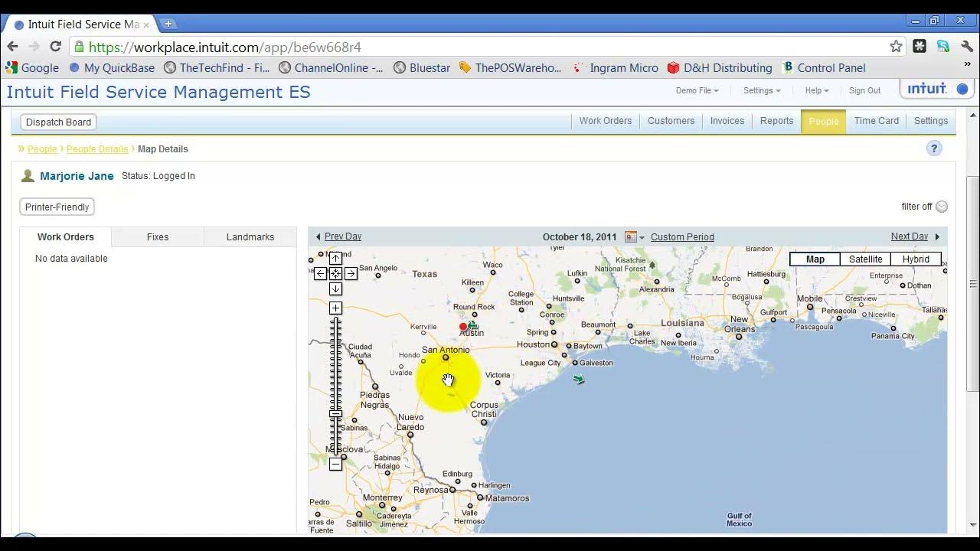Open My QuickBase bookmark

(112, 67)
